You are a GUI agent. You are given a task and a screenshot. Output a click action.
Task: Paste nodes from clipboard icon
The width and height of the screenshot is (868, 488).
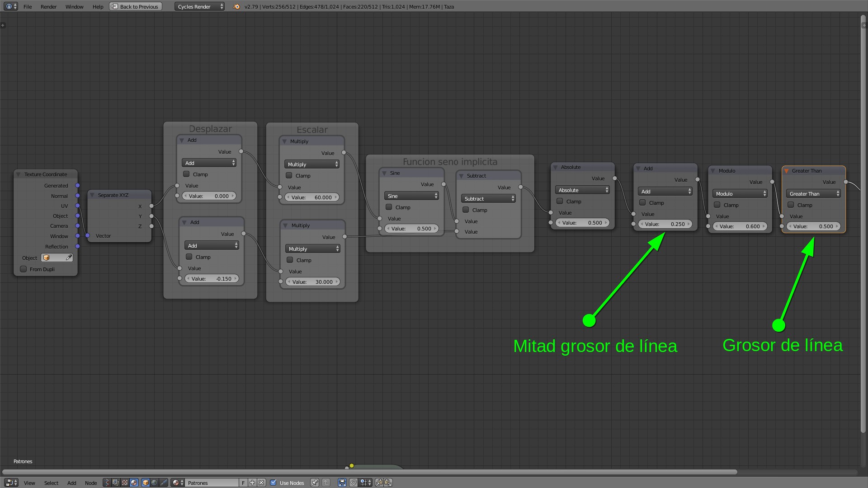click(x=388, y=483)
